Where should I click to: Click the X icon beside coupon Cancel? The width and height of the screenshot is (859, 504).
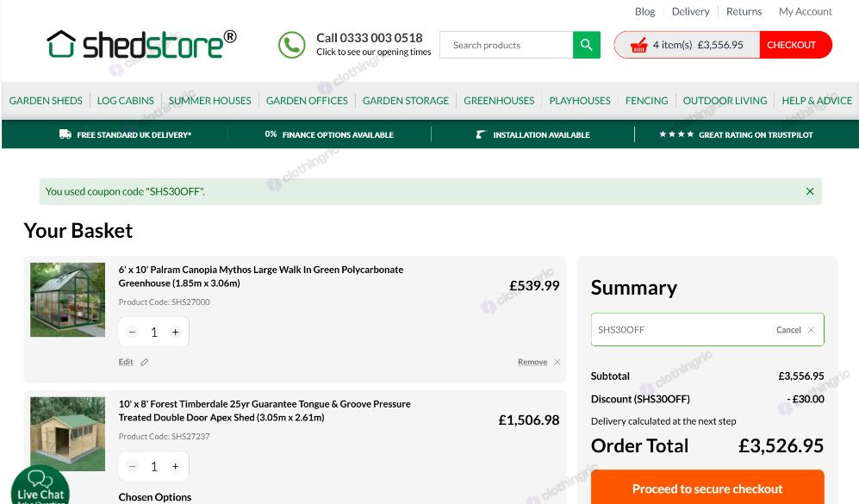[812, 330]
